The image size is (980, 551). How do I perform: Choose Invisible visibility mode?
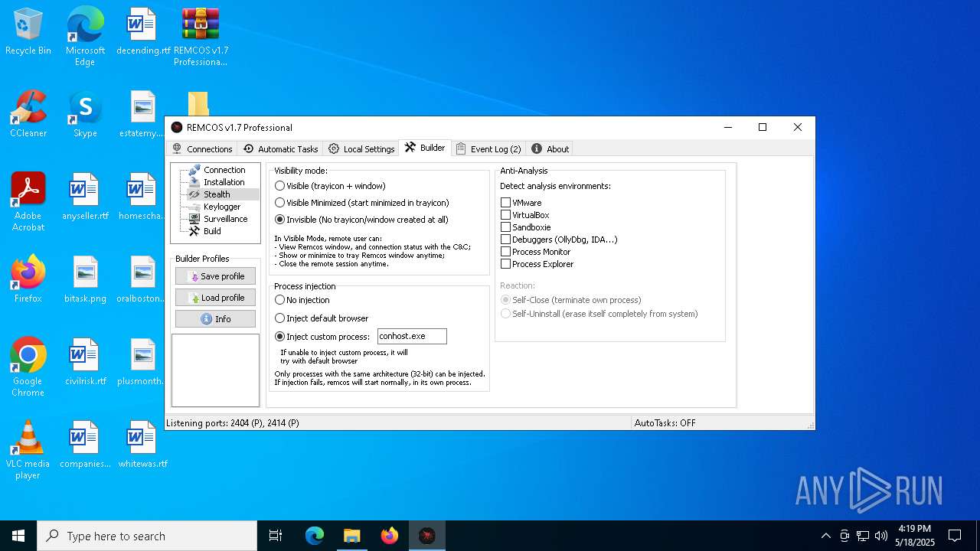tap(361, 220)
